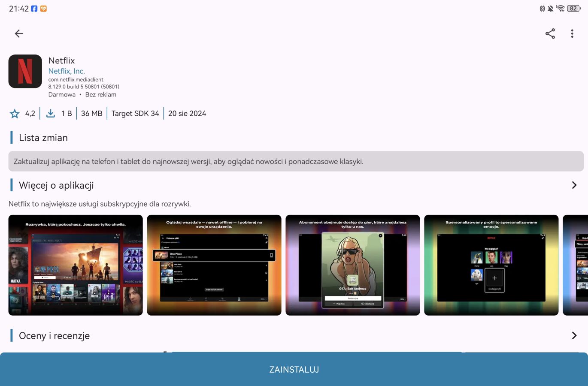This screenshot has height=386, width=588.
Task: Tap the 8.129.0 build version text
Action: (84, 87)
